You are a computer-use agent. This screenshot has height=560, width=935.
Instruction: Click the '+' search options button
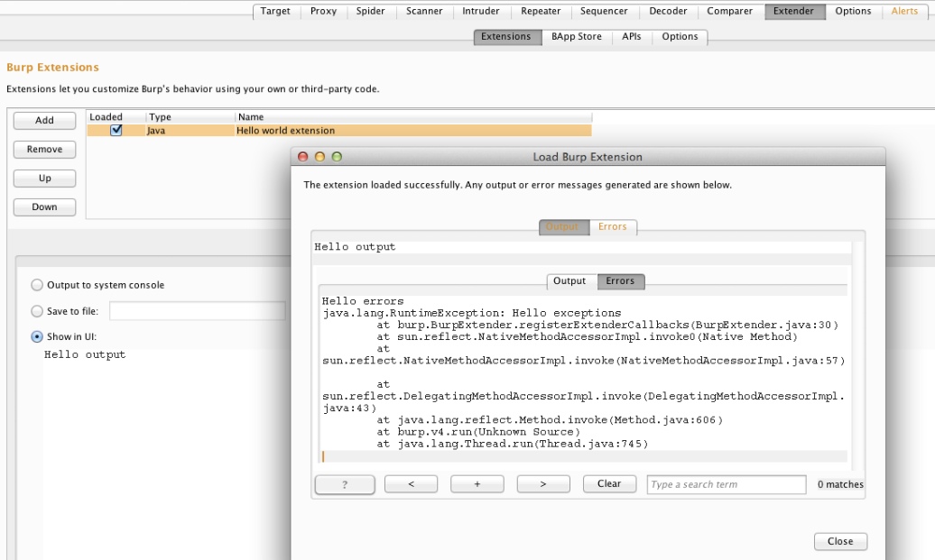coord(477,484)
